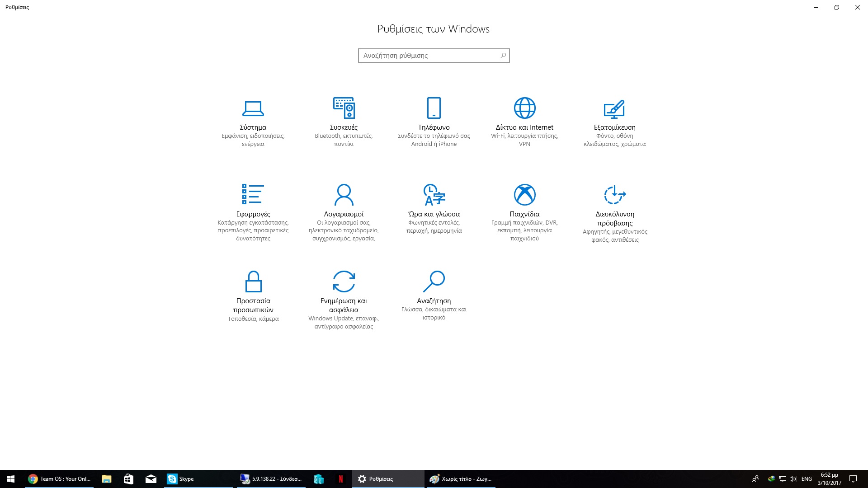Image resolution: width=868 pixels, height=488 pixels.
Task: Open the Microsoft Store taskbar icon
Action: tap(128, 479)
